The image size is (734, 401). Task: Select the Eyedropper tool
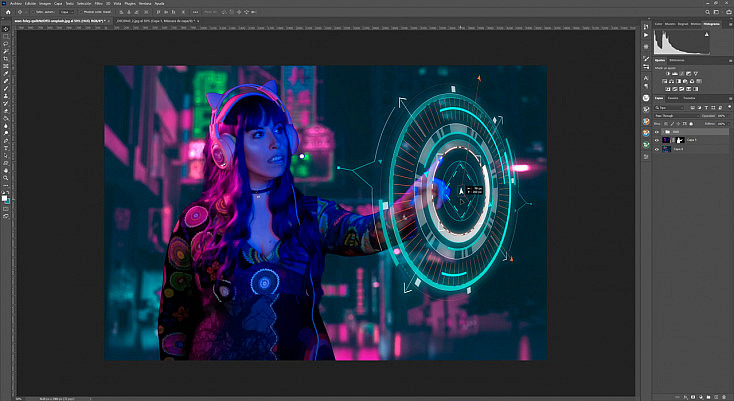tap(6, 74)
